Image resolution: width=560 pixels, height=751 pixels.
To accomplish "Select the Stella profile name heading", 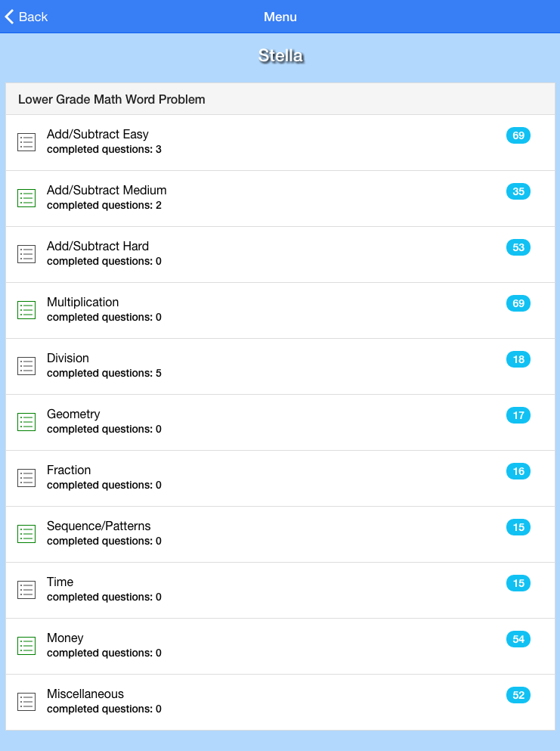I will [280, 56].
